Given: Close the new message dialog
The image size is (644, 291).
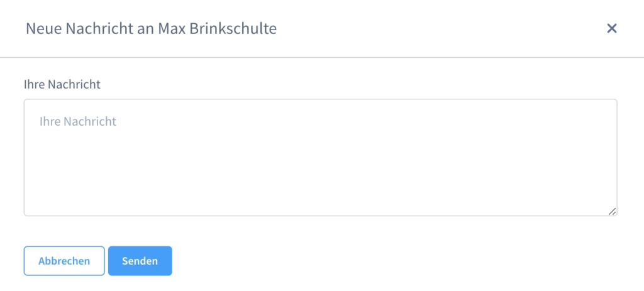Looking at the screenshot, I should [611, 28].
